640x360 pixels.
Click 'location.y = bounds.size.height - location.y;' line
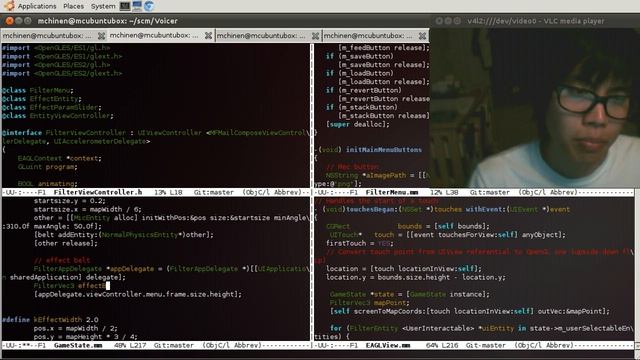pos(416,277)
